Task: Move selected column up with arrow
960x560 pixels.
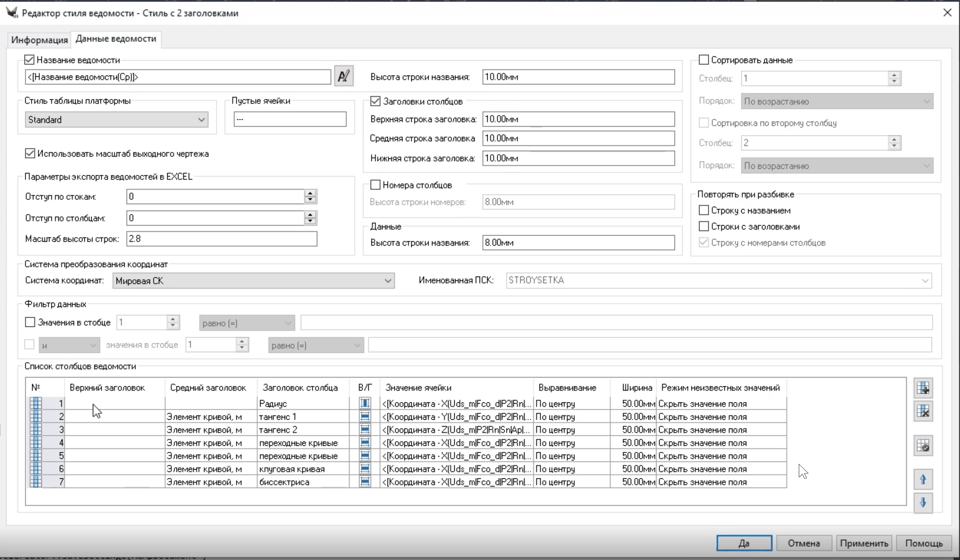Action: [x=923, y=479]
